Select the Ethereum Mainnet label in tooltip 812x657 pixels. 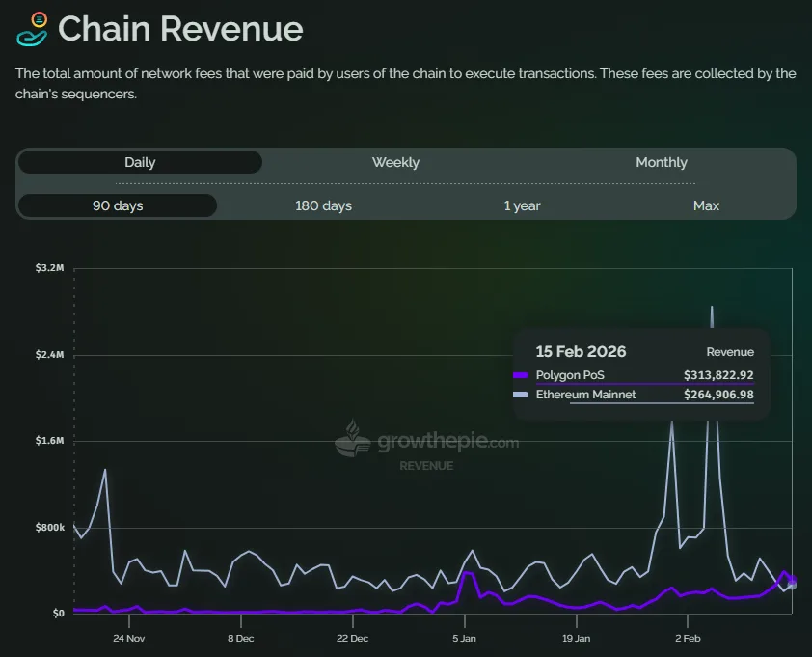click(x=585, y=395)
